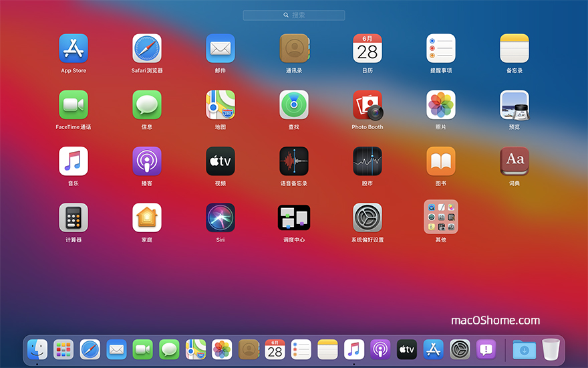Open Messages from the Dock
Image resolution: width=588 pixels, height=368 pixels.
point(169,349)
